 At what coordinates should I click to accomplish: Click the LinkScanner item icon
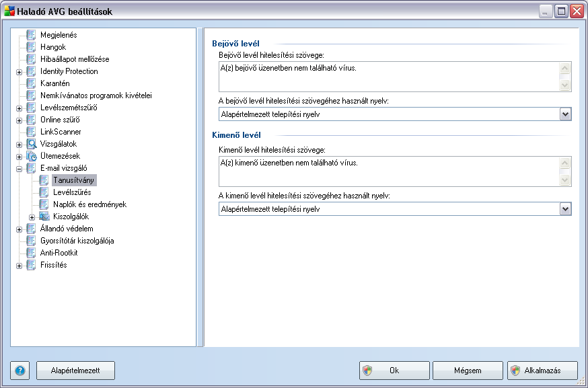31,132
